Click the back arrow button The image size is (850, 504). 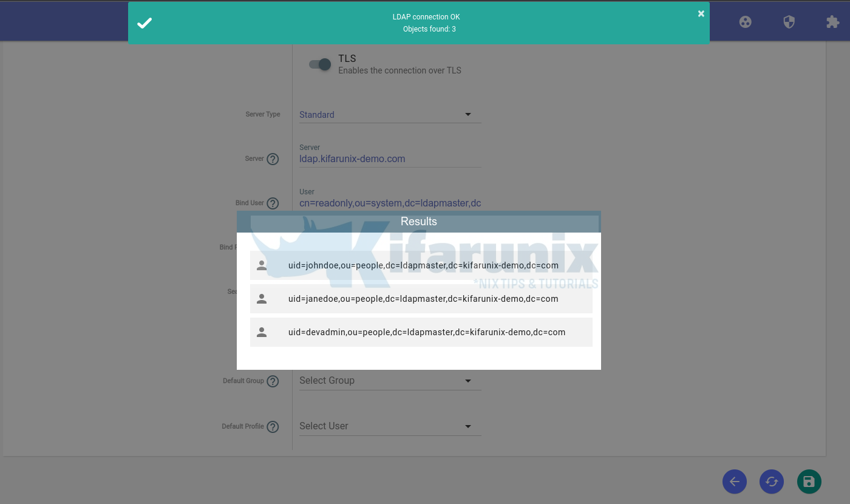(735, 482)
